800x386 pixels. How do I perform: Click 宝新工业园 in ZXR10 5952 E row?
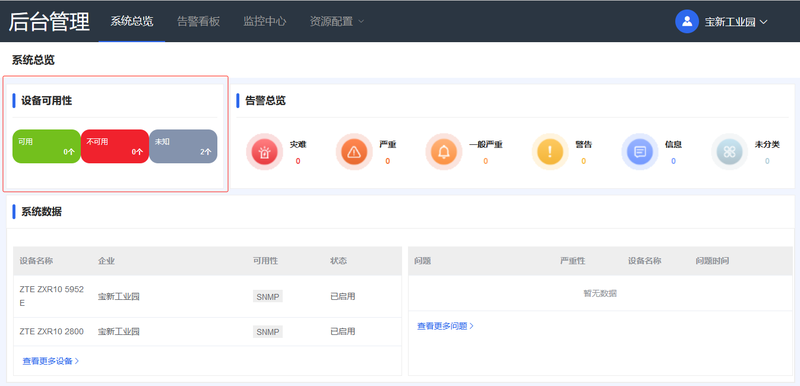coord(119,297)
